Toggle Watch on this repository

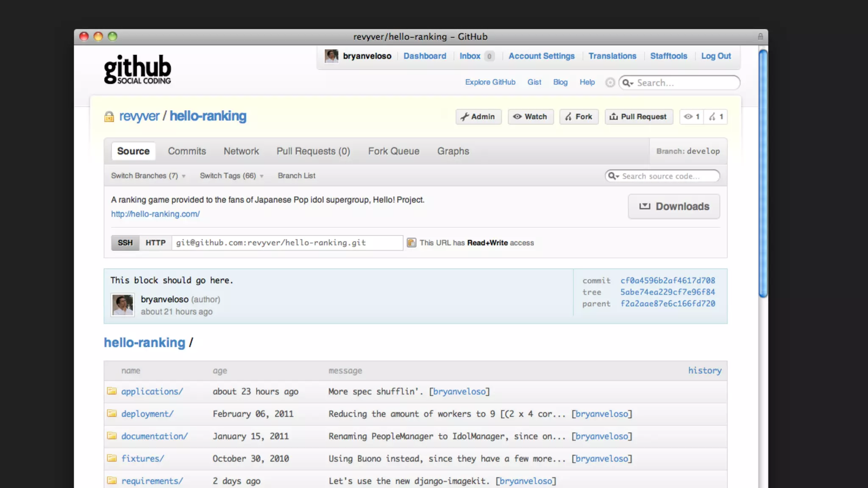pyautogui.click(x=530, y=116)
